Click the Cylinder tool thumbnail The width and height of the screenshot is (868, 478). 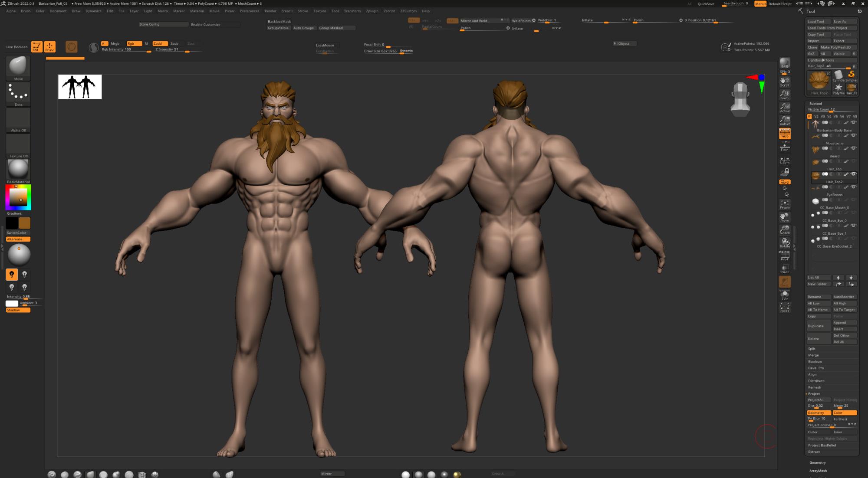point(838,75)
